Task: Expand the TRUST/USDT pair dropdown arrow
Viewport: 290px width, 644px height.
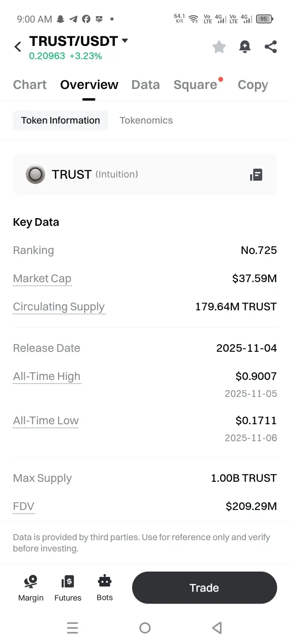Action: [125, 41]
